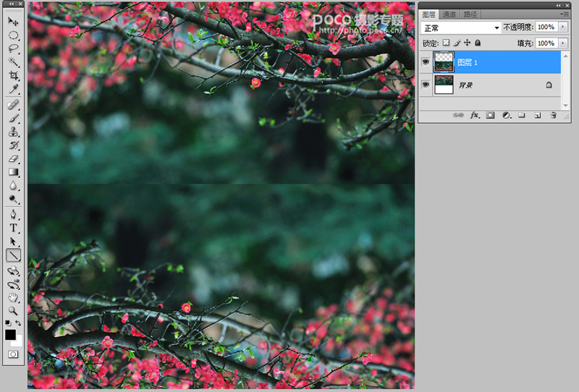Screen dimensions: 579x392
Task: Open the 不透明度 slider arrow
Action: [563, 27]
